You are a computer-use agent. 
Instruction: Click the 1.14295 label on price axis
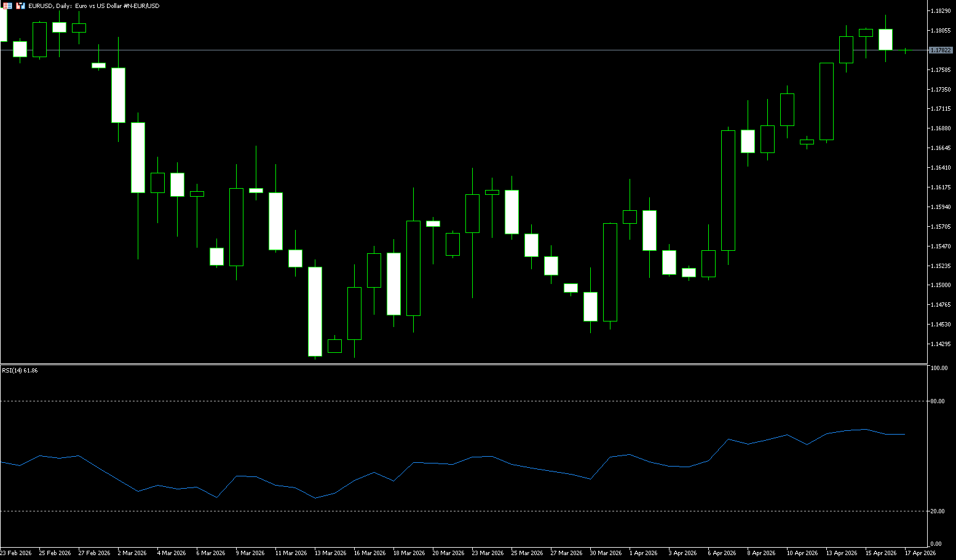(x=941, y=344)
